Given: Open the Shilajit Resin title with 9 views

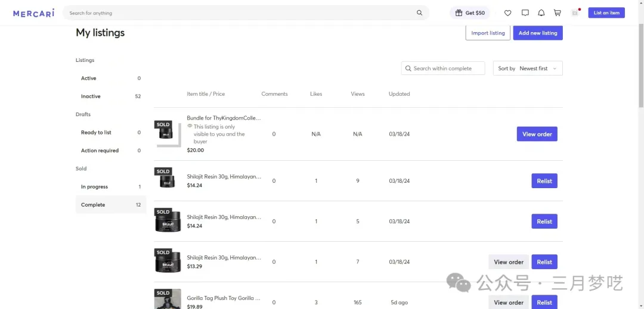Looking at the screenshot, I should click(224, 177).
